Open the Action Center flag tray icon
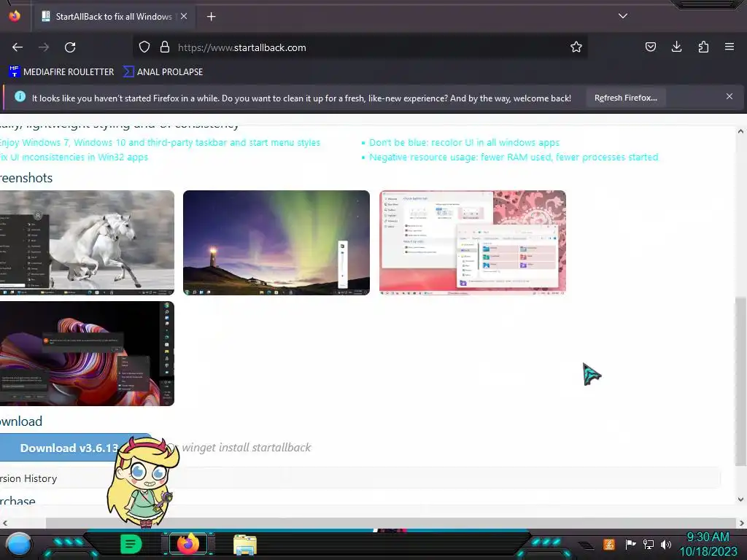Screen dimensions: 747x560 pos(630,544)
